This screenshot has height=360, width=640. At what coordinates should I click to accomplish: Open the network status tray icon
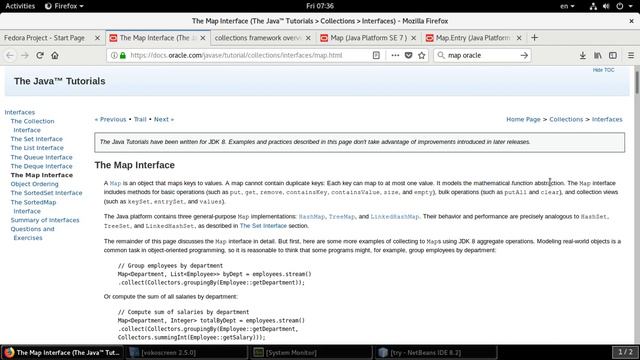click(x=593, y=6)
